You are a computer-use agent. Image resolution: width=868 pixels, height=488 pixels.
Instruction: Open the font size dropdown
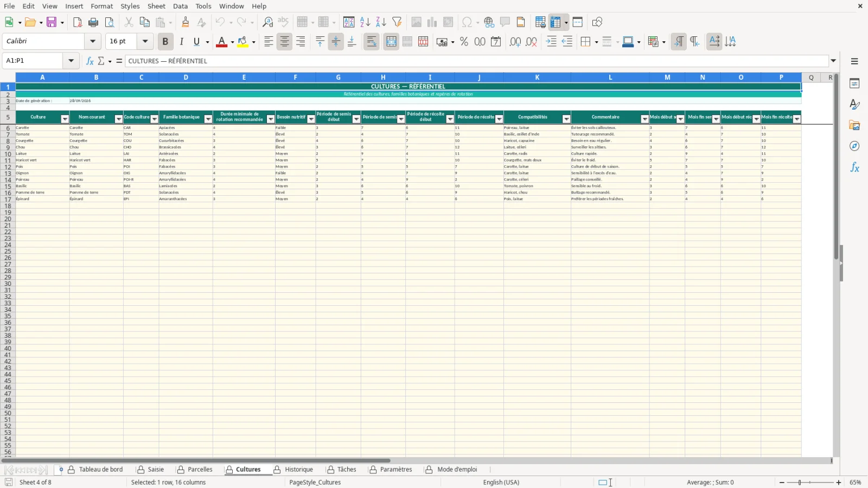point(145,41)
